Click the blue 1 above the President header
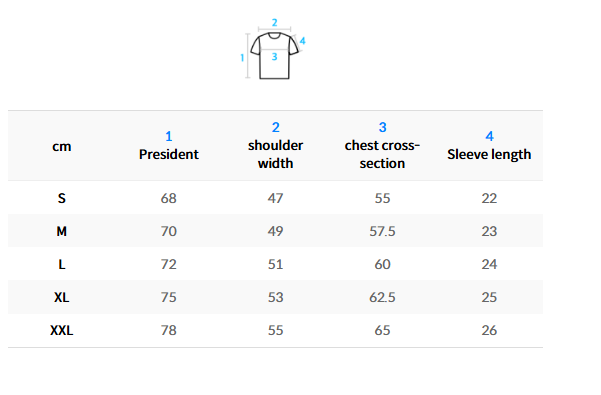The image size is (601, 395). (x=169, y=136)
